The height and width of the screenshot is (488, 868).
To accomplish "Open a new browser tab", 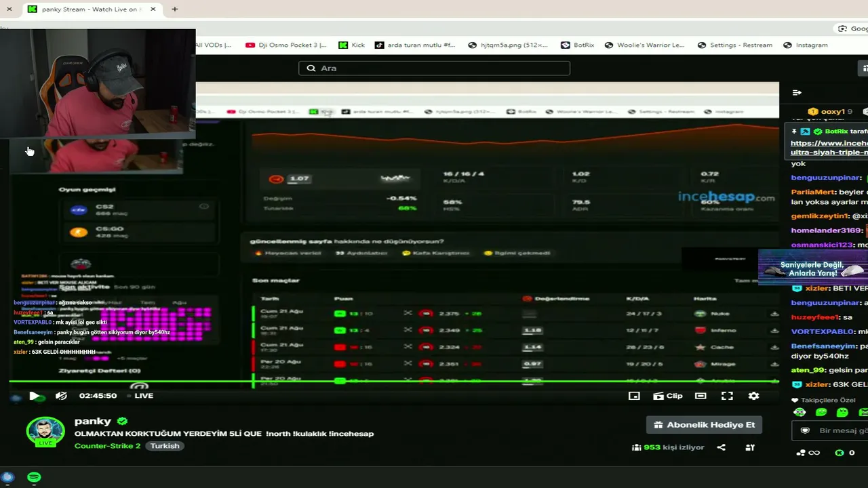I will [x=174, y=9].
